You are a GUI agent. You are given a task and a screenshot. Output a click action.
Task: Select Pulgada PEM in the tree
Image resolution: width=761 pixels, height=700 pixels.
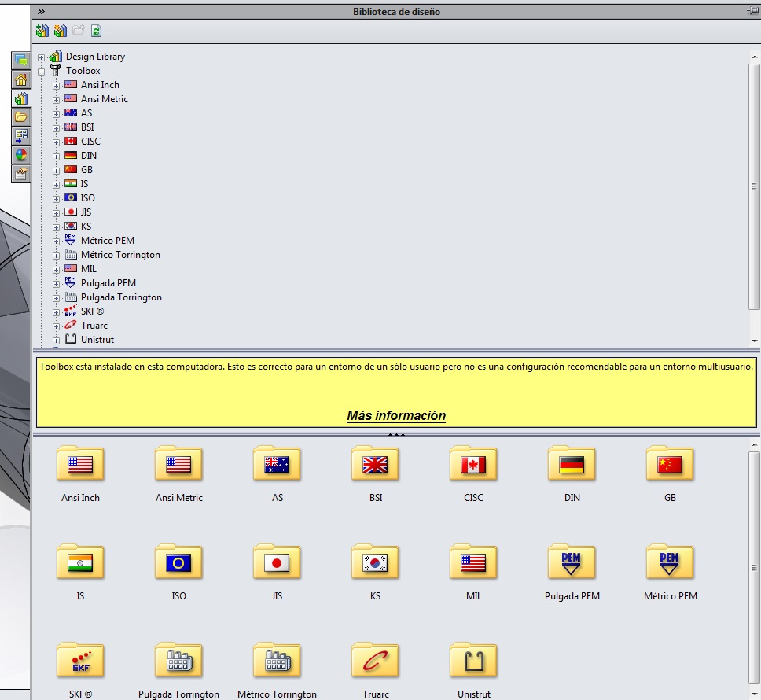[108, 283]
